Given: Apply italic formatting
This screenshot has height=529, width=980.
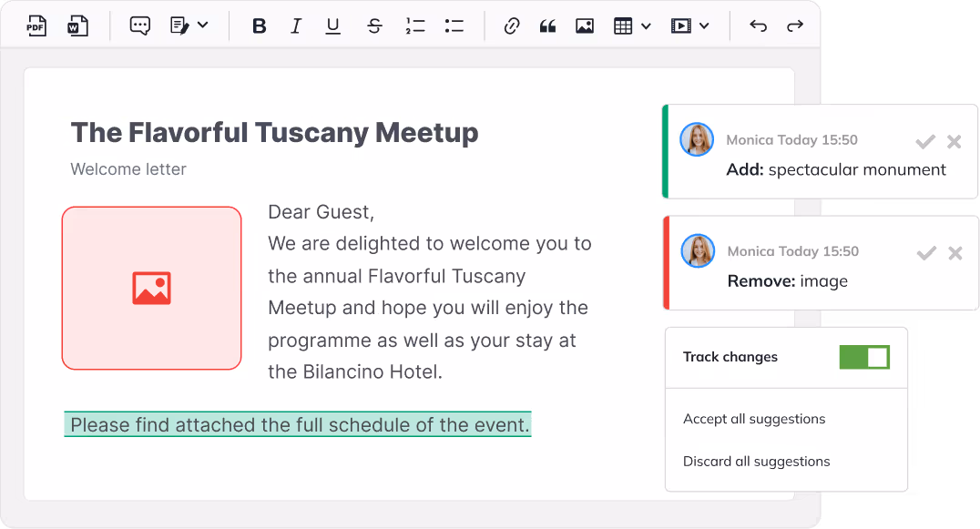Looking at the screenshot, I should pos(296,25).
